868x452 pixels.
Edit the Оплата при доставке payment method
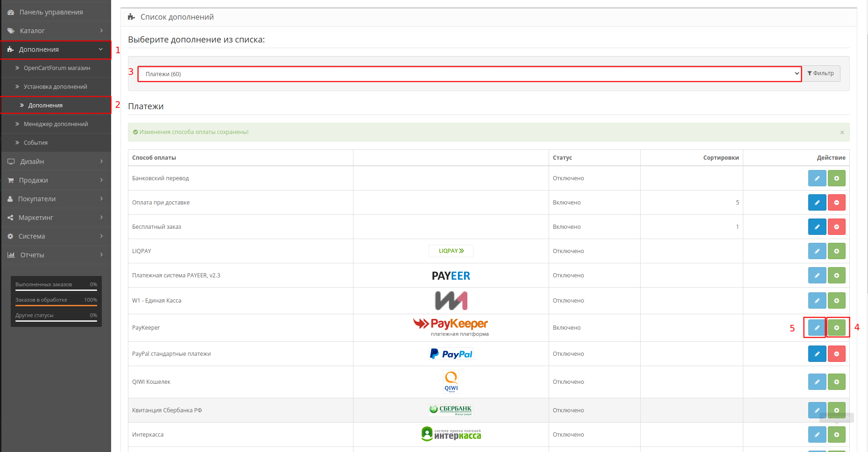(817, 203)
